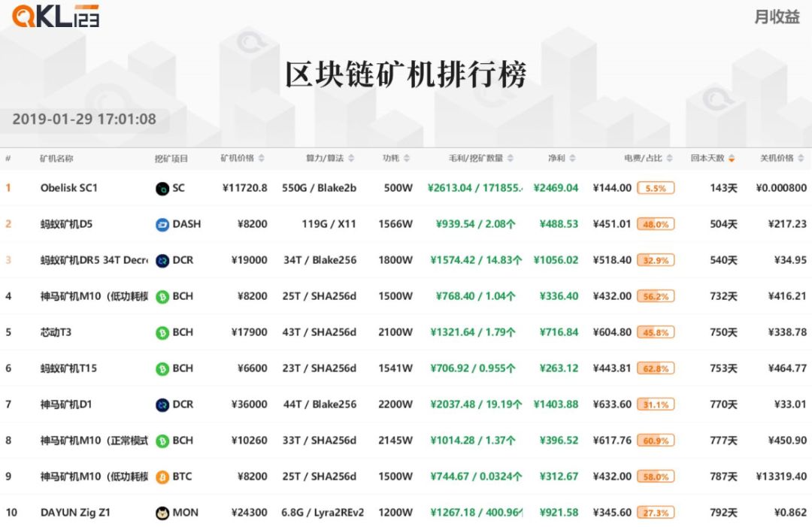The height and width of the screenshot is (527, 812).
Task: Click the BTC coin icon in row 9
Action: [x=162, y=477]
